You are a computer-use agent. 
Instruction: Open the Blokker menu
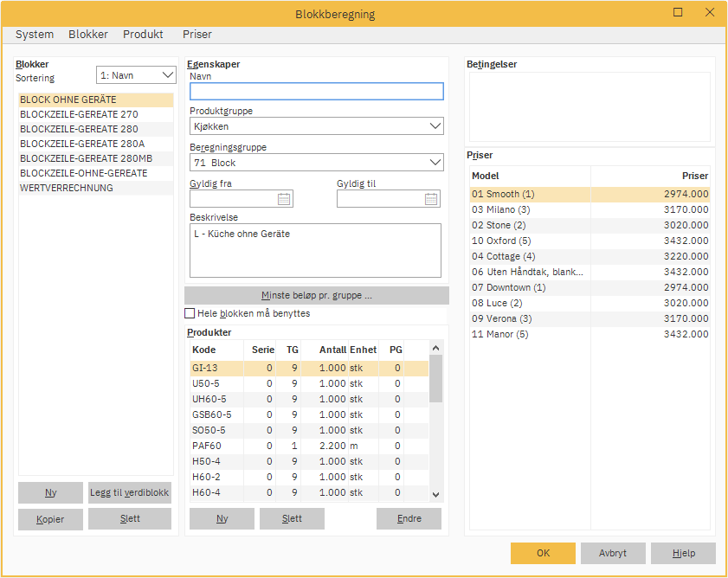pyautogui.click(x=88, y=35)
